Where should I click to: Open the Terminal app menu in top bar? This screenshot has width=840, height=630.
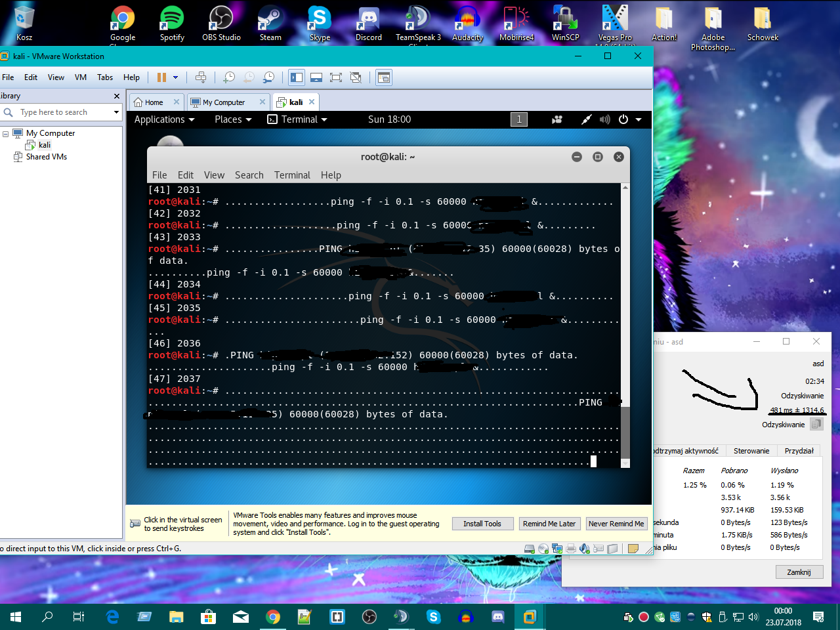tap(297, 119)
